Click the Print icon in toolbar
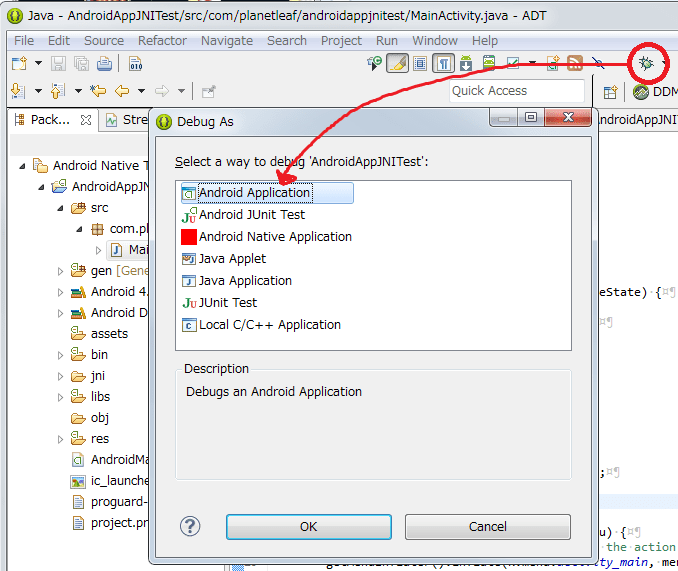The height and width of the screenshot is (571, 678). pos(104,64)
